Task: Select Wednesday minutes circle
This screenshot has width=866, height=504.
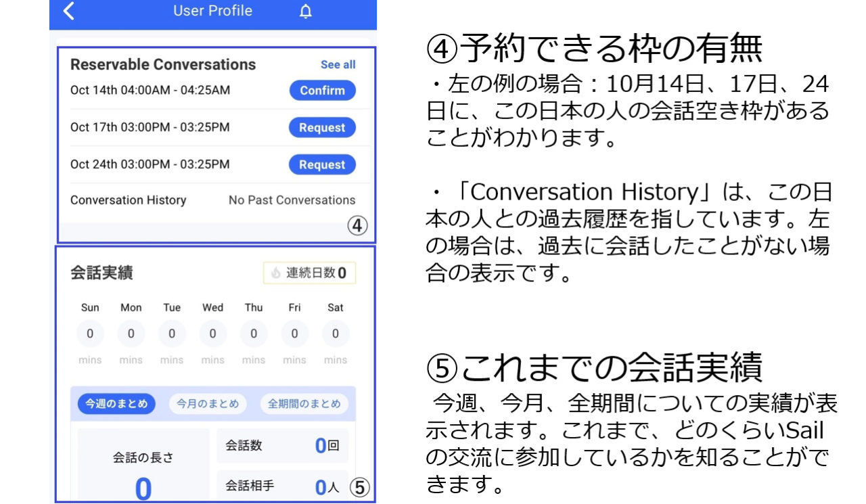Action: [212, 334]
